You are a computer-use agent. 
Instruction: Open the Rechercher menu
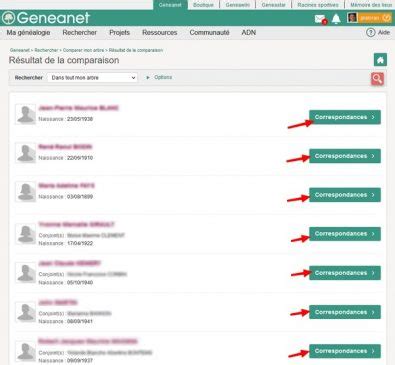pyautogui.click(x=80, y=32)
